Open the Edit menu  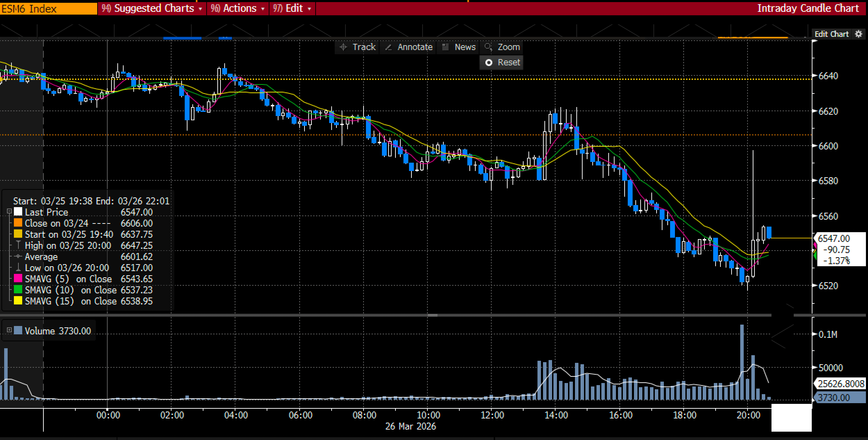(294, 8)
